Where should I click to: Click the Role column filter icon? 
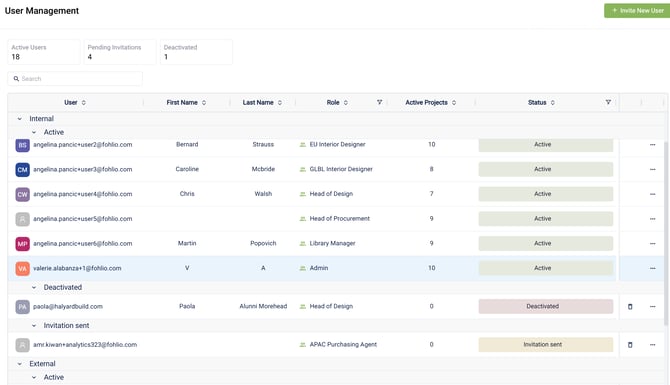379,102
